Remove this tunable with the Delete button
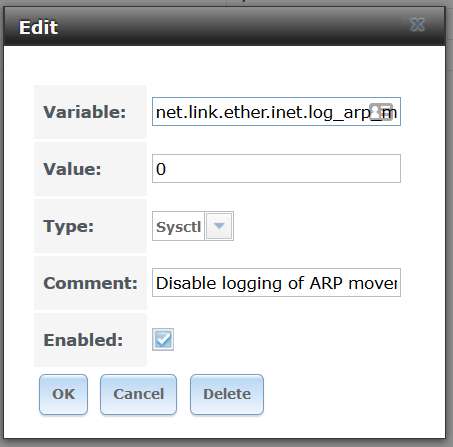Screen dimensions: 453x447 tap(227, 394)
